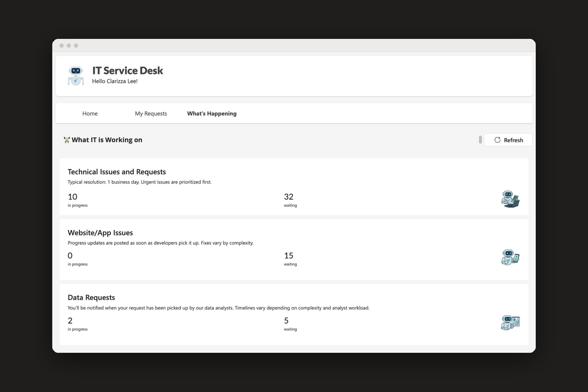
Task: Close the window with the first title bar dot
Action: tap(61, 45)
